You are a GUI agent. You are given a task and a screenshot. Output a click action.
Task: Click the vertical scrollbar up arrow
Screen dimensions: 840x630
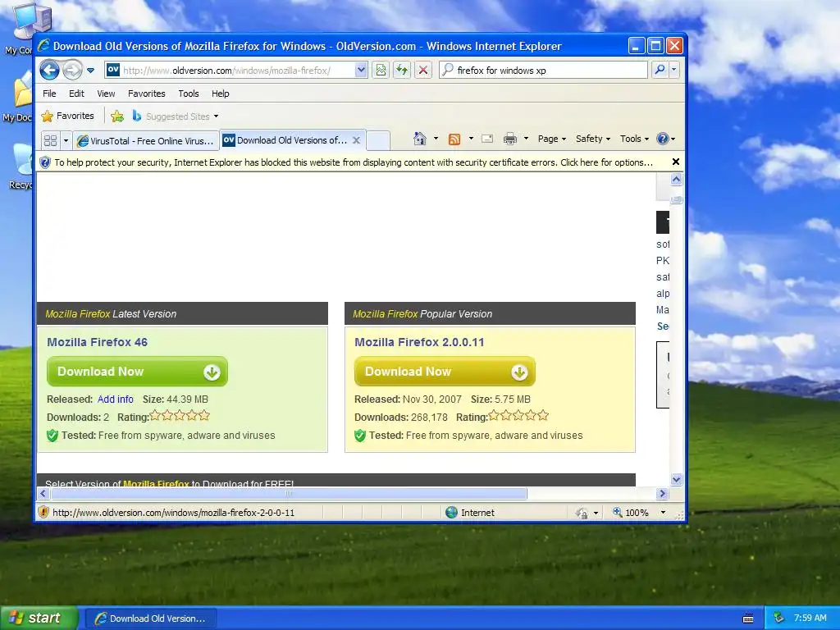point(676,180)
